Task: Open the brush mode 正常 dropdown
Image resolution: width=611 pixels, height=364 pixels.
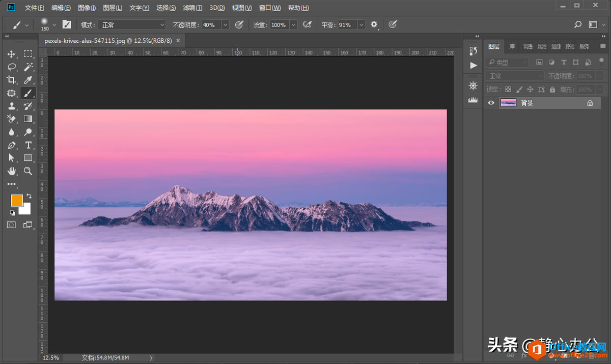Action: coord(132,24)
